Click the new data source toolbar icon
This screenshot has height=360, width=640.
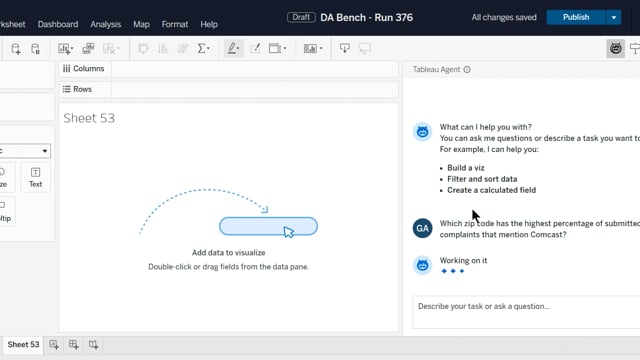click(x=16, y=49)
